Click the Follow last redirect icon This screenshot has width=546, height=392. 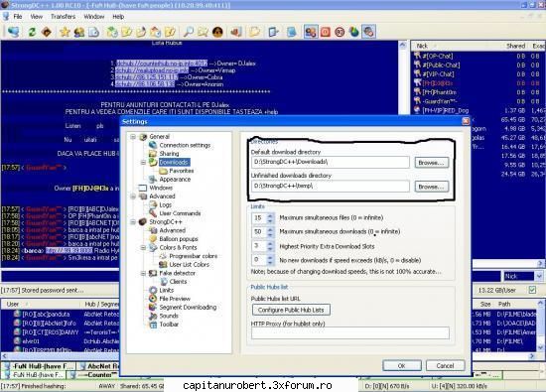[x=47, y=32]
